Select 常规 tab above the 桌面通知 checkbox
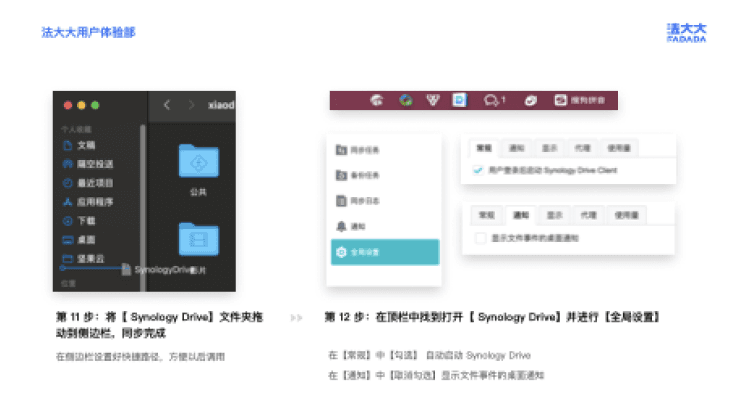The height and width of the screenshot is (412, 744). [x=487, y=215]
